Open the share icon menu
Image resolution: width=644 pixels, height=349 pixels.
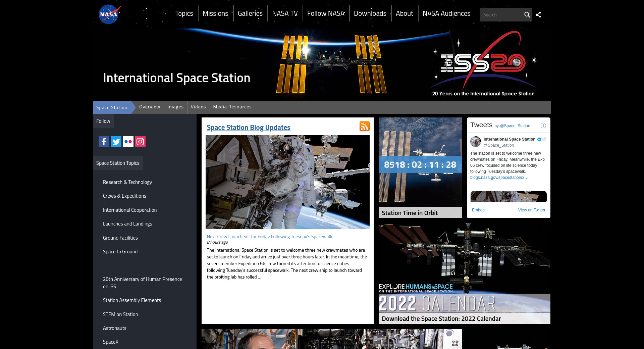[538, 15]
